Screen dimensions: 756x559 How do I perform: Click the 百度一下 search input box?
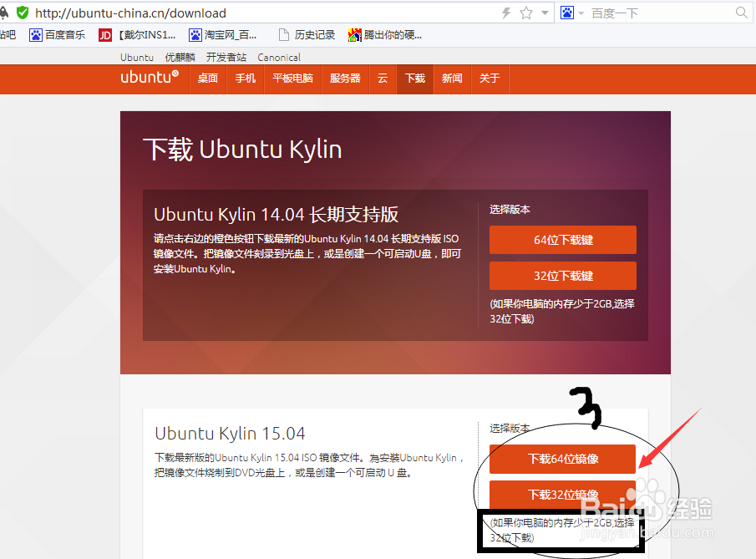661,13
